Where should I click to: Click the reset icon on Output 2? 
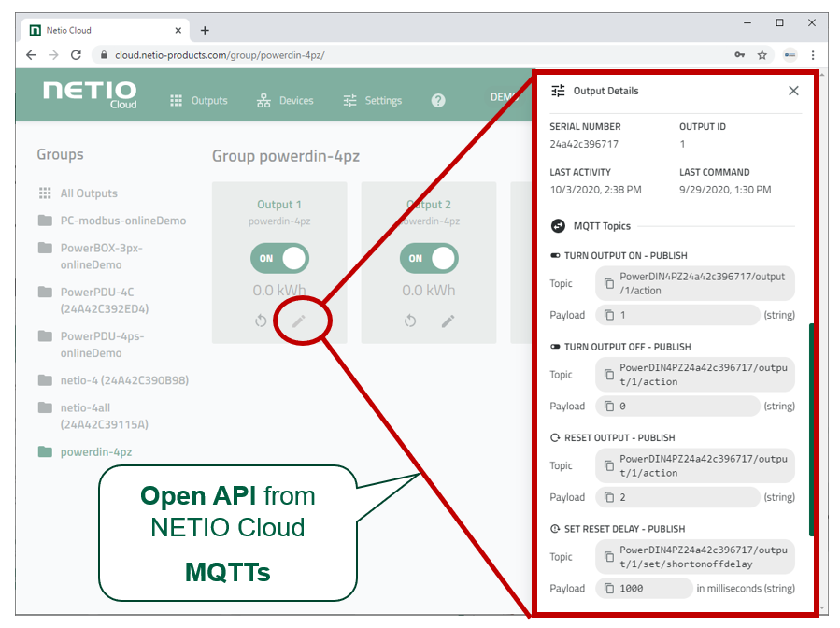(x=410, y=321)
